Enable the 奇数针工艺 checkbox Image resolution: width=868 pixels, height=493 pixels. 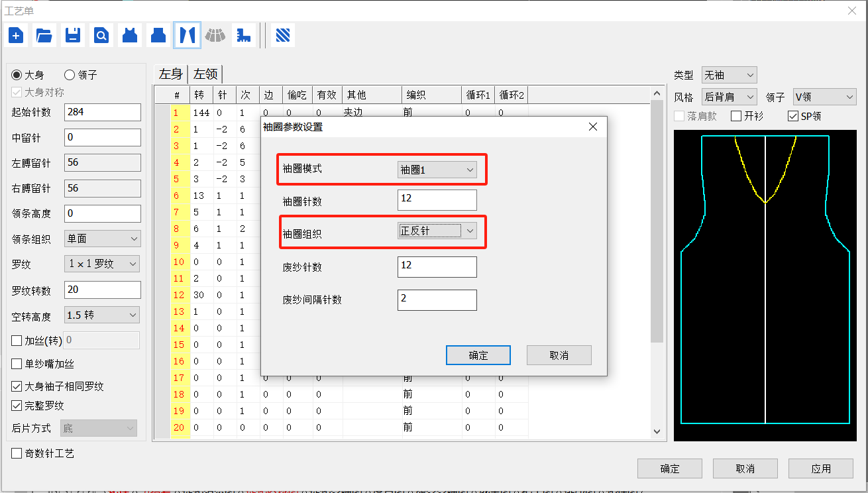(17, 453)
